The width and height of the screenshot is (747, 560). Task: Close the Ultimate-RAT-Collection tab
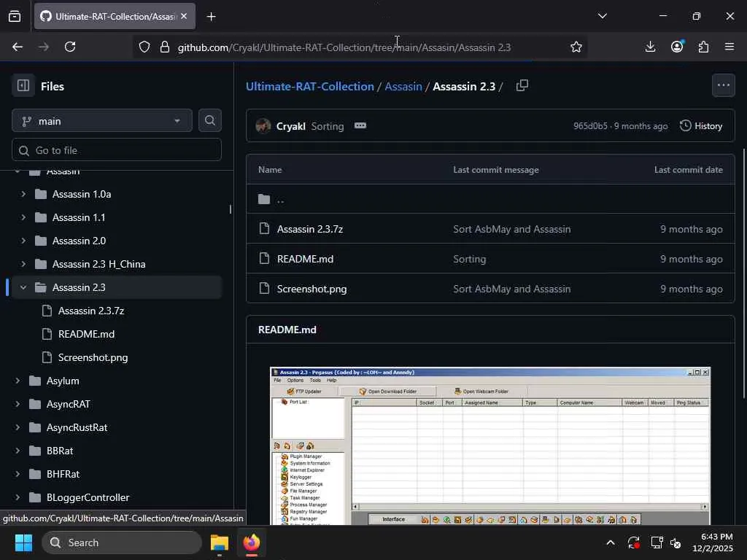pyautogui.click(x=184, y=16)
